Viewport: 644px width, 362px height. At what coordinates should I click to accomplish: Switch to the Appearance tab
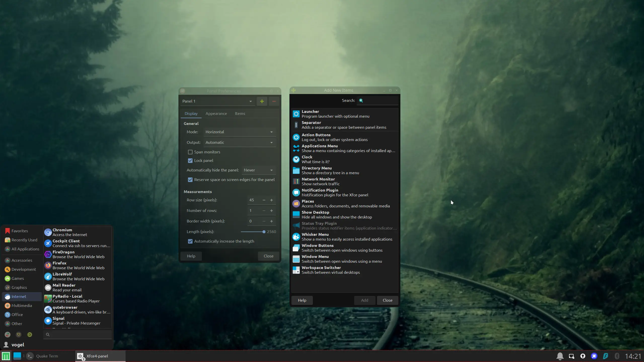[216, 114]
